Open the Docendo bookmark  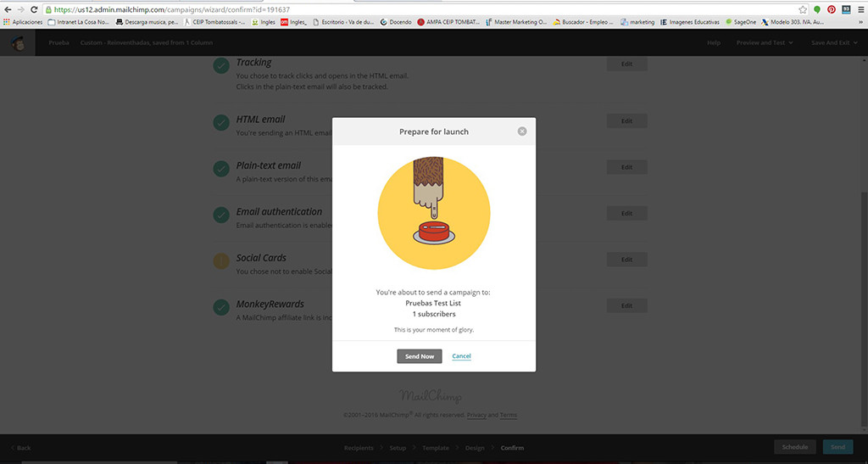tap(396, 22)
